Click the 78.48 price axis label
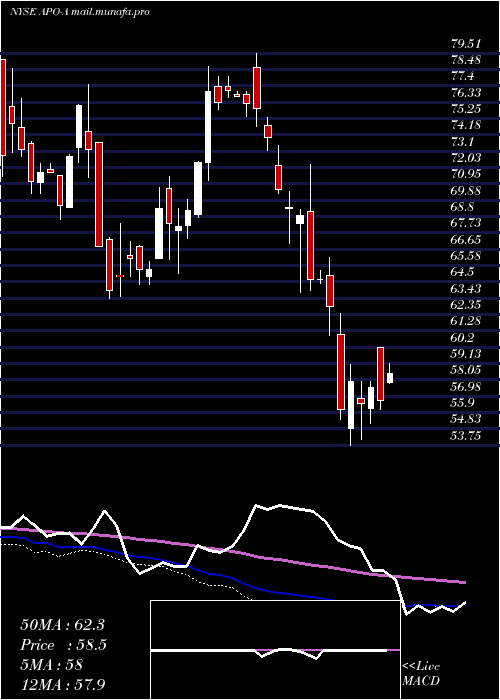Screen dimensions: 500x700 point(466,60)
